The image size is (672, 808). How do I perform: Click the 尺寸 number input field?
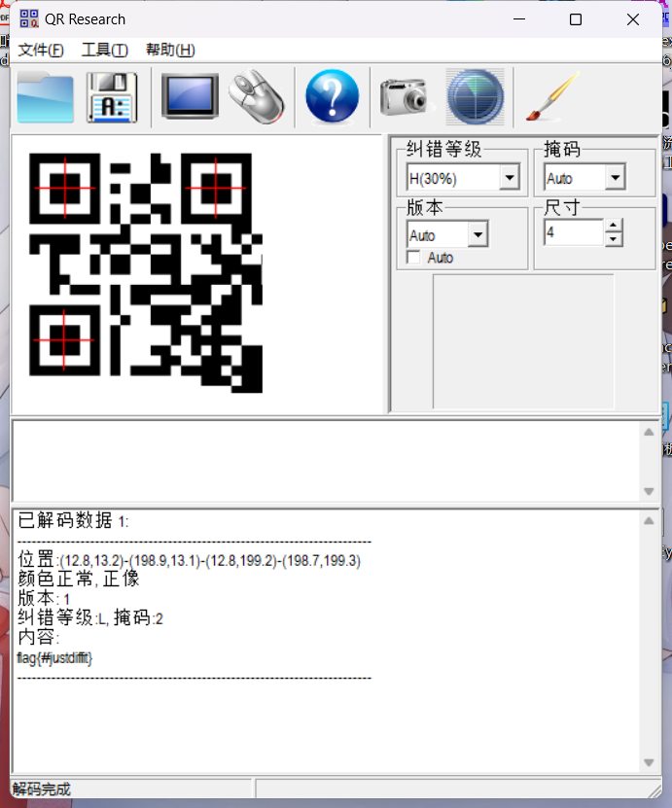pos(573,233)
